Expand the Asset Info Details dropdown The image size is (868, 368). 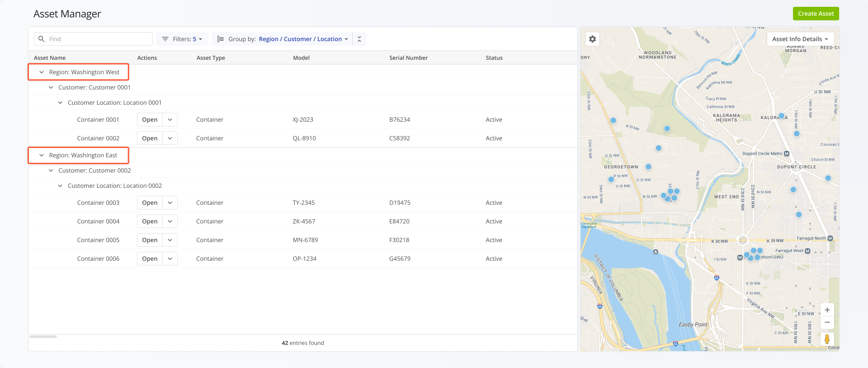(800, 39)
